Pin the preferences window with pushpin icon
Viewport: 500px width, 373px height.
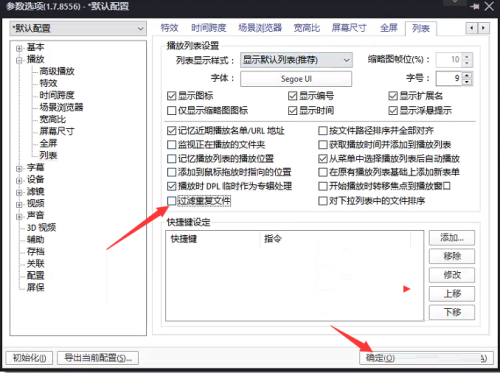(x=474, y=6)
